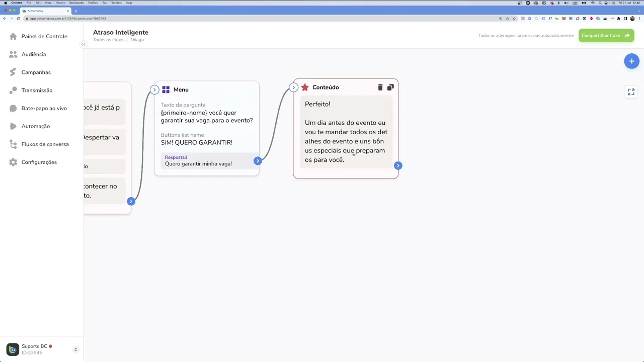Image resolution: width=644 pixels, height=362 pixels.
Task: Click the browser address bar URL
Action: 68,19
